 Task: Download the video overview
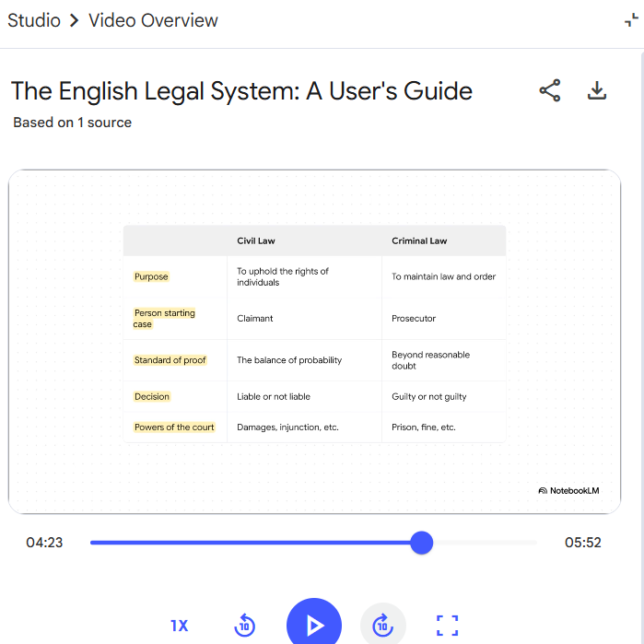point(597,90)
